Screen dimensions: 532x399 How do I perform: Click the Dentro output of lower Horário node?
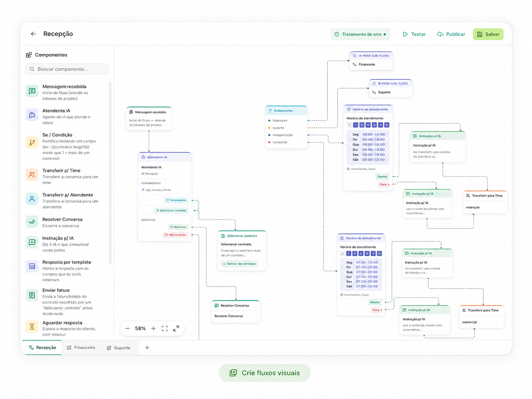(375, 302)
